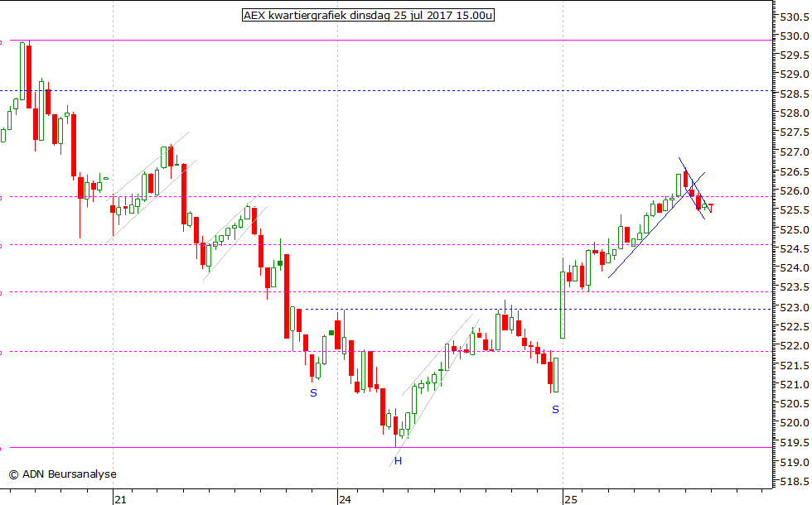This screenshot has width=812, height=505.
Task: Click the 523.5 price axis label
Action: coord(795,287)
